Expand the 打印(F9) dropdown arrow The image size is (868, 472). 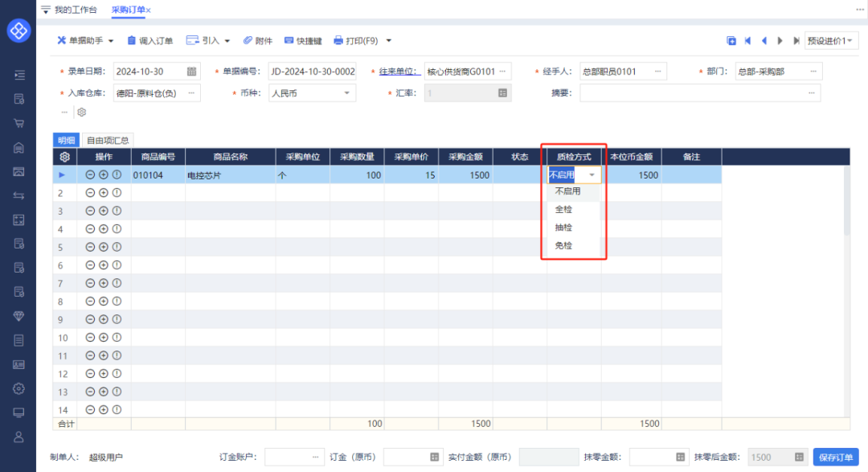point(389,40)
